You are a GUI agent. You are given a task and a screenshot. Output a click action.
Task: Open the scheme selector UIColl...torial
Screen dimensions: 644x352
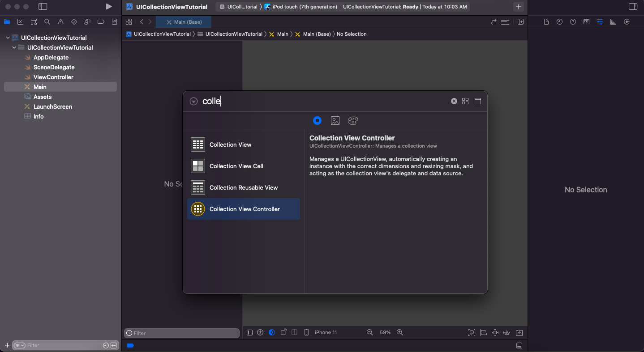[239, 7]
